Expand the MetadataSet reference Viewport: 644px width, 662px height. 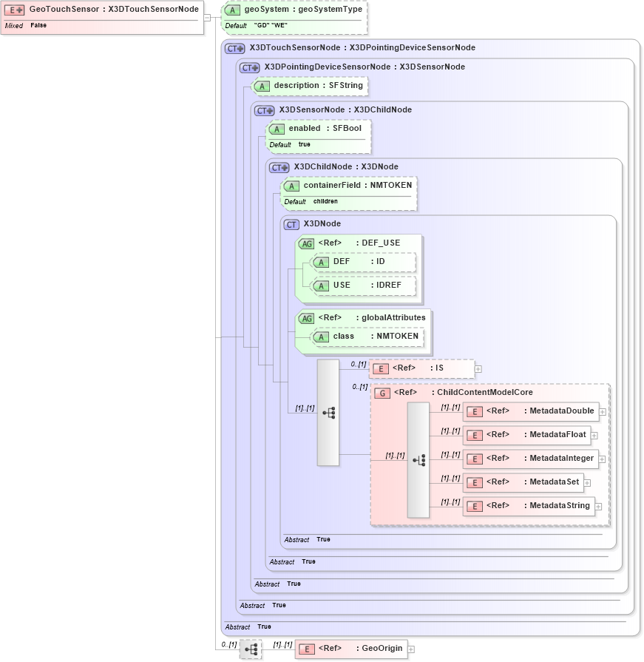tap(588, 483)
